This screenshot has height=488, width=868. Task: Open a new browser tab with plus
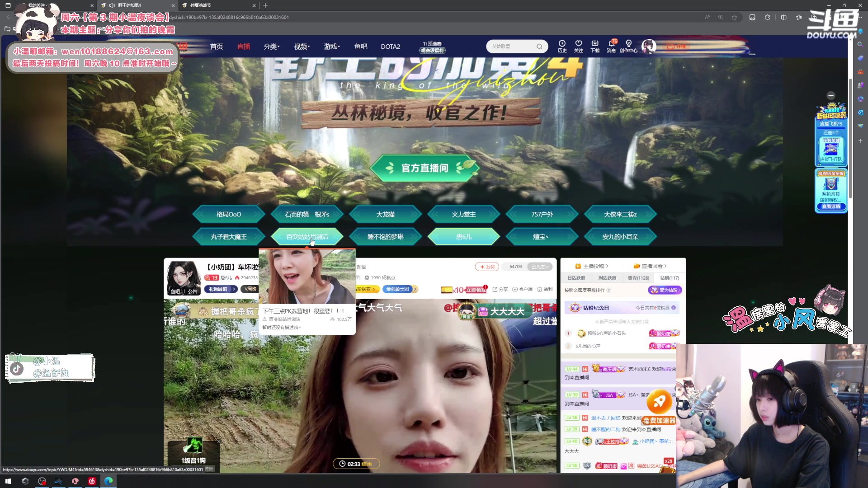coord(265,5)
